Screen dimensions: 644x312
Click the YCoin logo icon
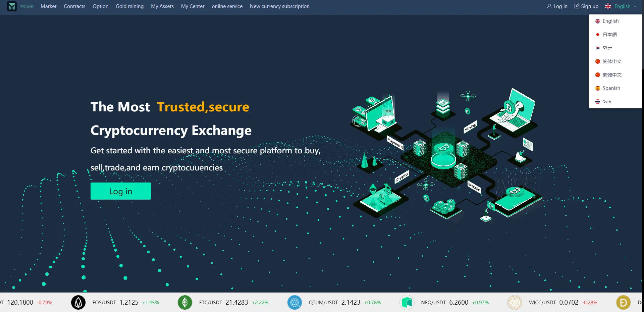[x=12, y=6]
